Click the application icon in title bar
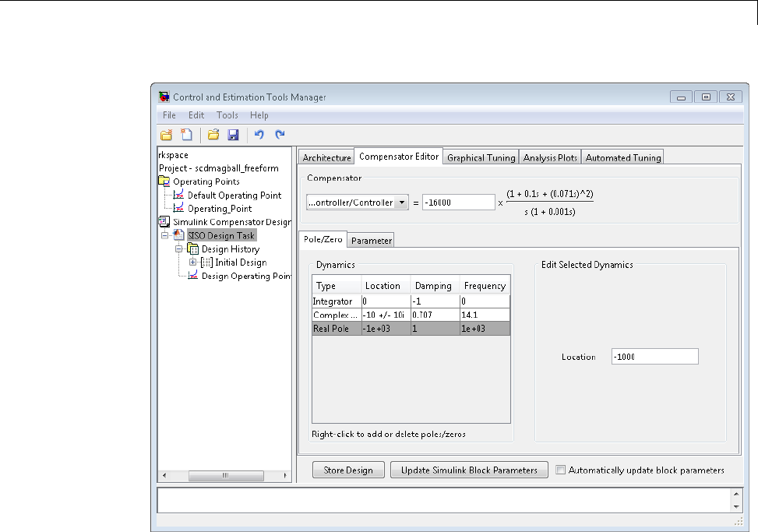 tap(164, 97)
